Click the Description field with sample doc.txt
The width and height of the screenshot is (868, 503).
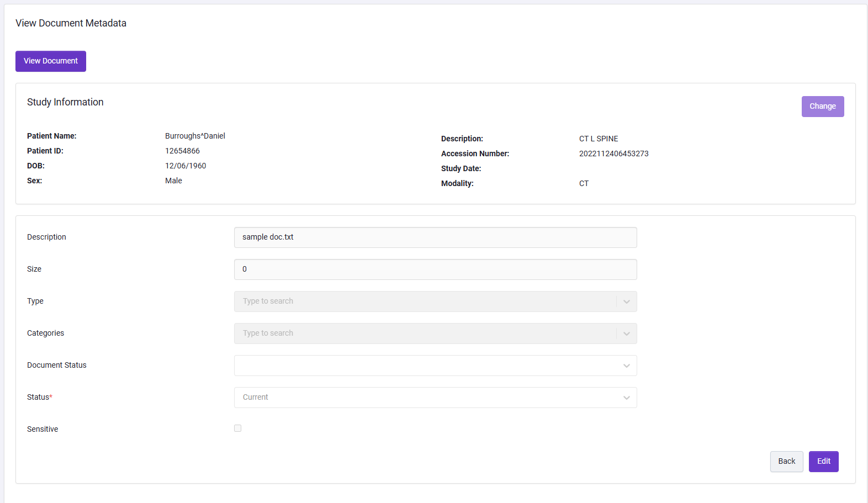point(436,237)
